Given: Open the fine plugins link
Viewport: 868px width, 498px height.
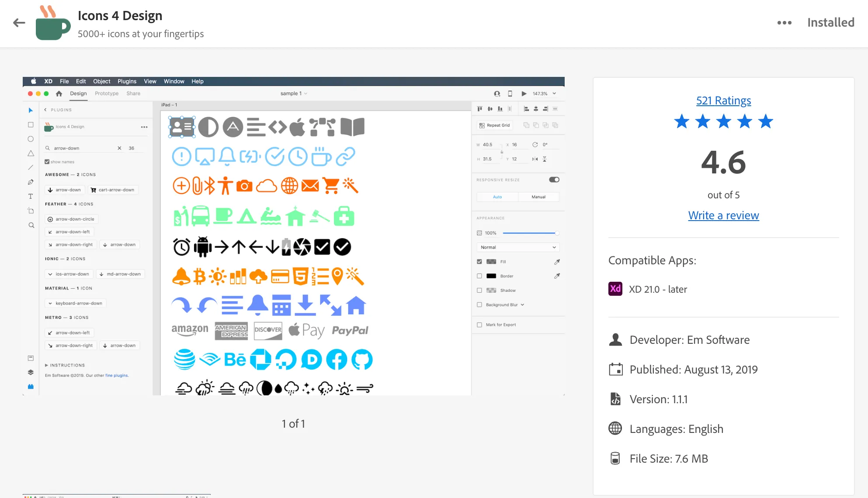Looking at the screenshot, I should click(x=116, y=376).
